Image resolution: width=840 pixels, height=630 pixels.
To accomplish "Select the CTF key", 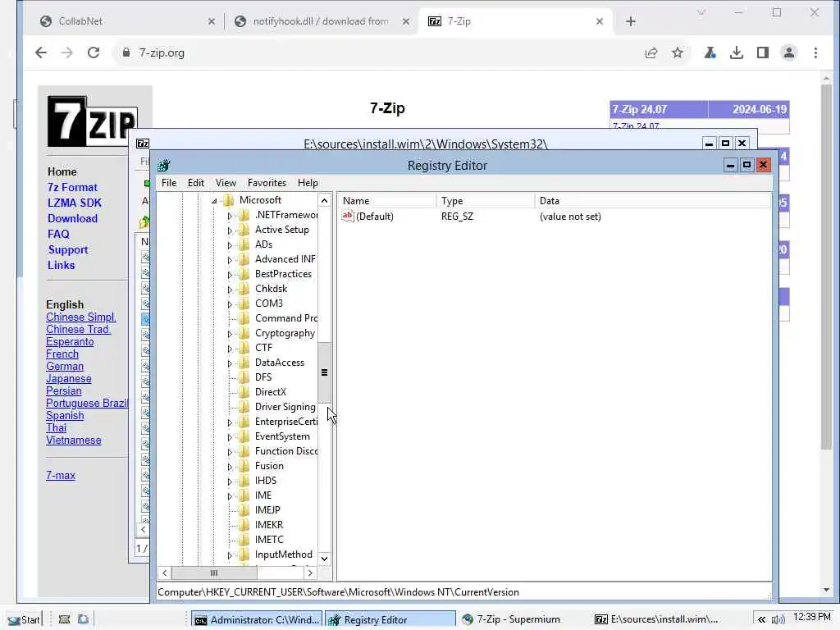I will [263, 348].
